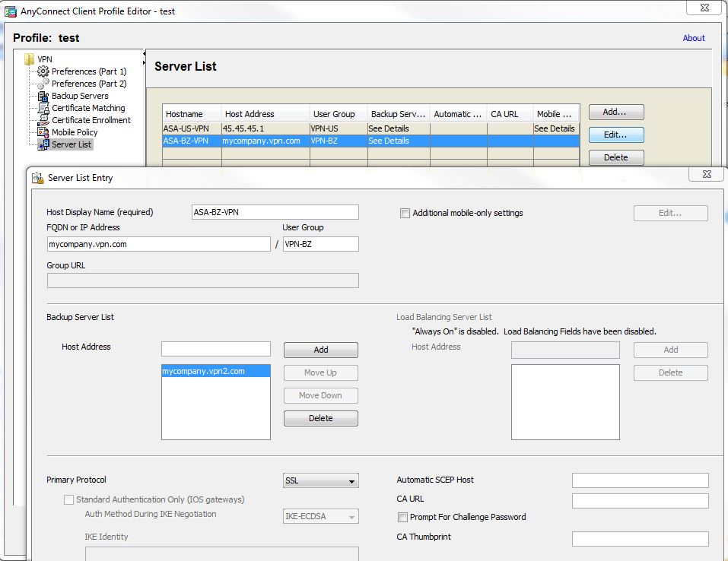
Task: Close the Server List Entry dialog
Action: pos(707,174)
